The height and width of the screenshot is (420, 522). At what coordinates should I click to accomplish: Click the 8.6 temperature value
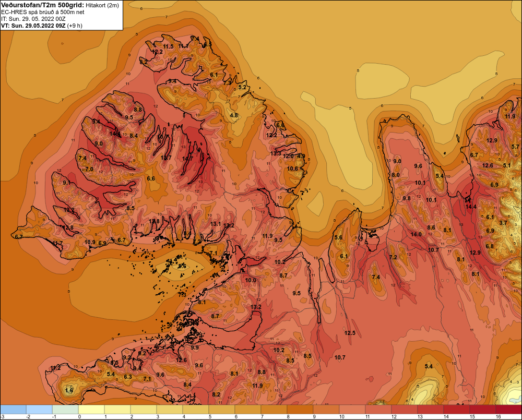(x=431, y=227)
